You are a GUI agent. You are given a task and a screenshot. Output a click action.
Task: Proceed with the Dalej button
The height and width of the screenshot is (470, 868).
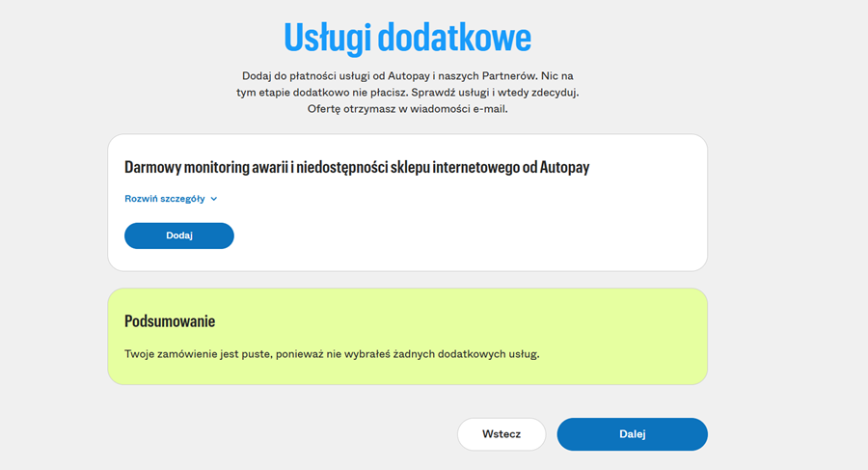(x=632, y=434)
